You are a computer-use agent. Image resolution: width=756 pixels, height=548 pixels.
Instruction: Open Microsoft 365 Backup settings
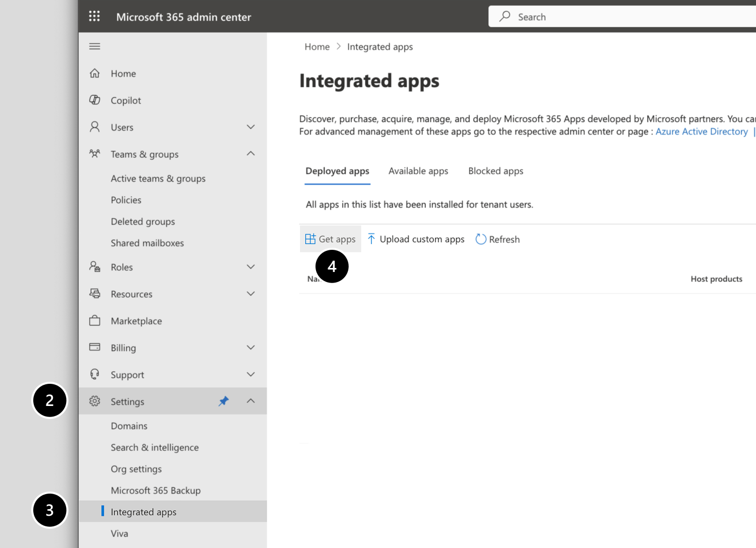(x=156, y=490)
